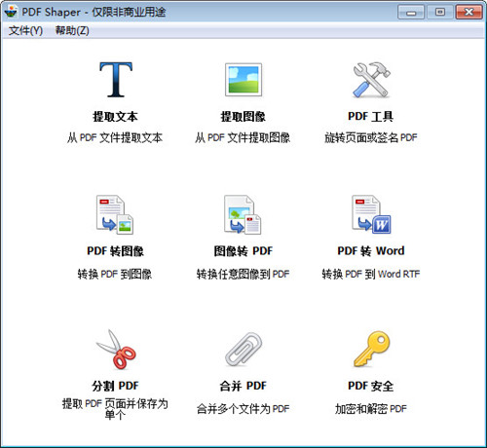Open PDF tools wrench and hammer icon
Image resolution: width=487 pixels, height=448 pixels.
[x=371, y=80]
